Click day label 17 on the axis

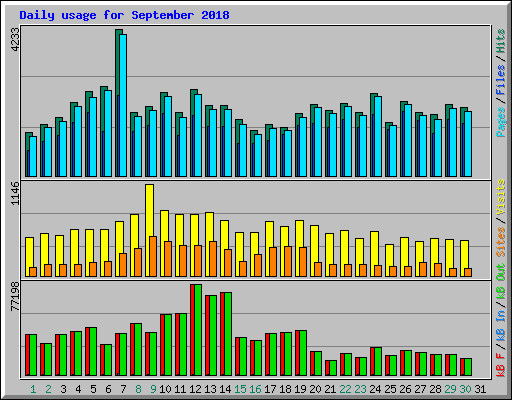click(x=270, y=389)
